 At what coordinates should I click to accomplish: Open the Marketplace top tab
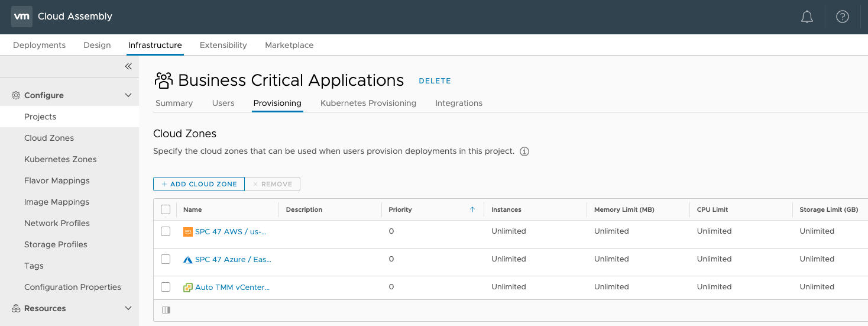289,45
